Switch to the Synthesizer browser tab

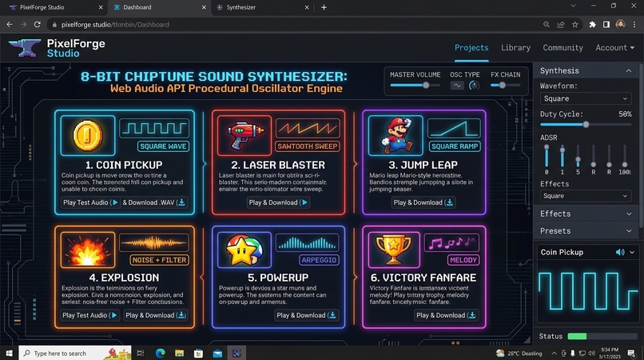(262, 7)
